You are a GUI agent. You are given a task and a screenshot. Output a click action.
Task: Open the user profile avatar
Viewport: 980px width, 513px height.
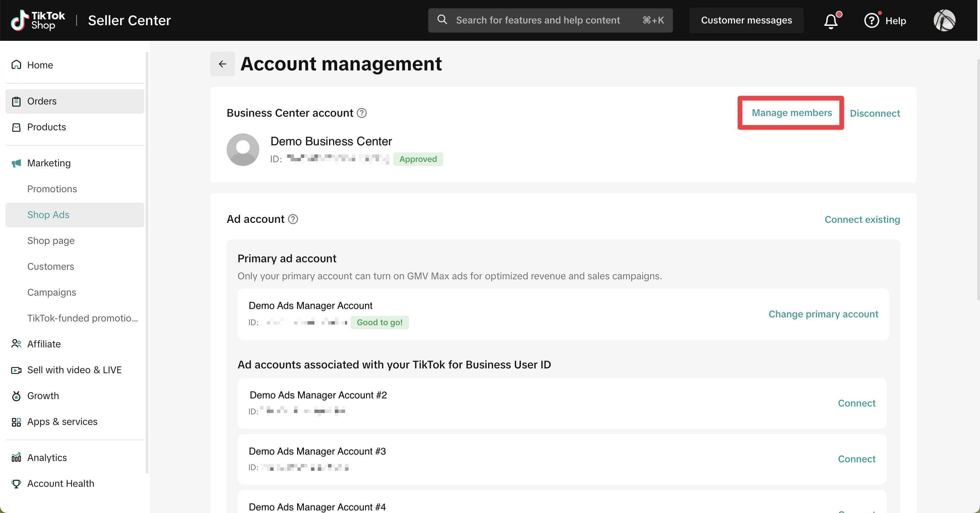(944, 20)
